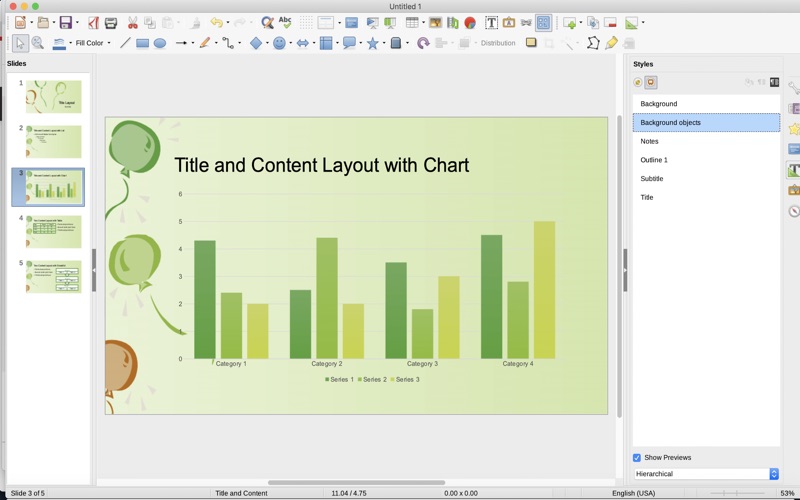Insert image icon in toolbar

[435, 22]
